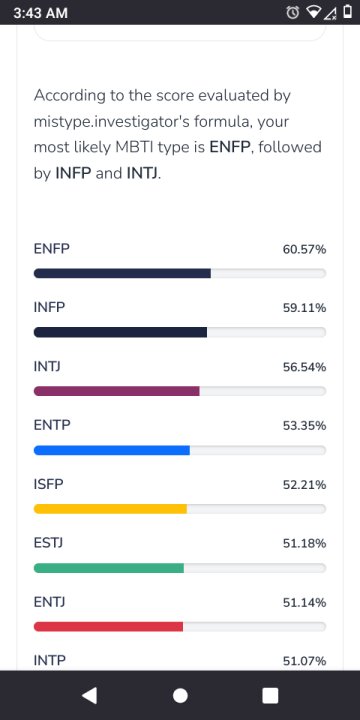360x720 pixels.
Task: Tap the Wi-Fi status icon
Action: click(314, 13)
